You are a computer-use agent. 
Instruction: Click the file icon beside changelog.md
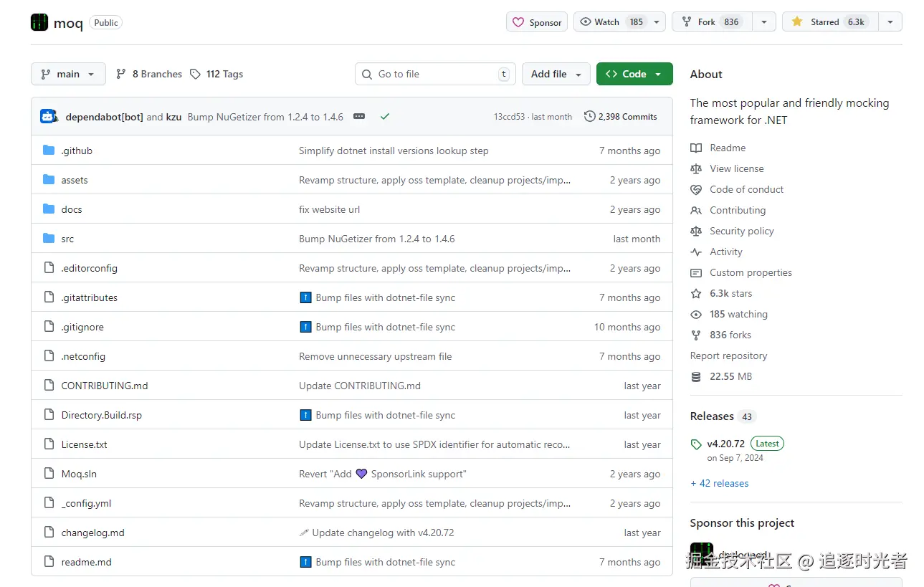point(49,532)
